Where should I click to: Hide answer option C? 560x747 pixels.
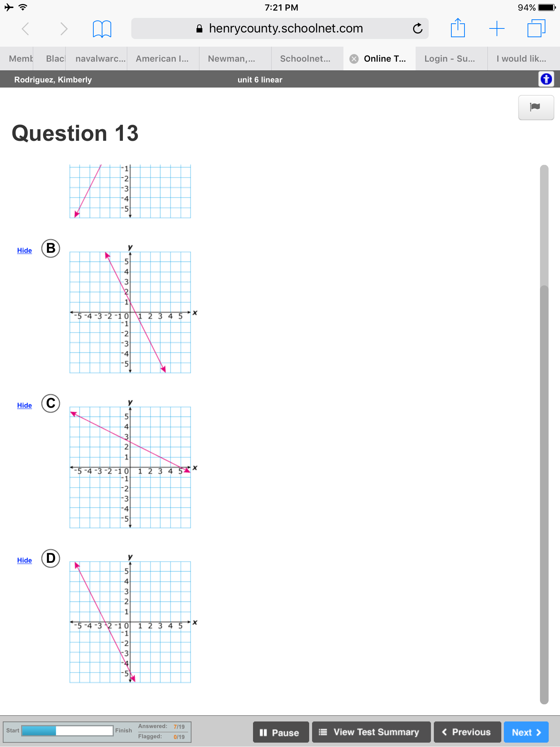tap(24, 406)
